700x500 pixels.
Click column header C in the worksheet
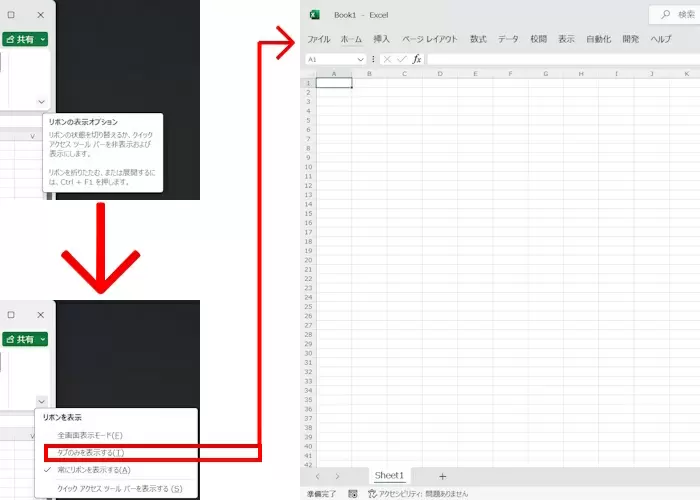pos(404,73)
